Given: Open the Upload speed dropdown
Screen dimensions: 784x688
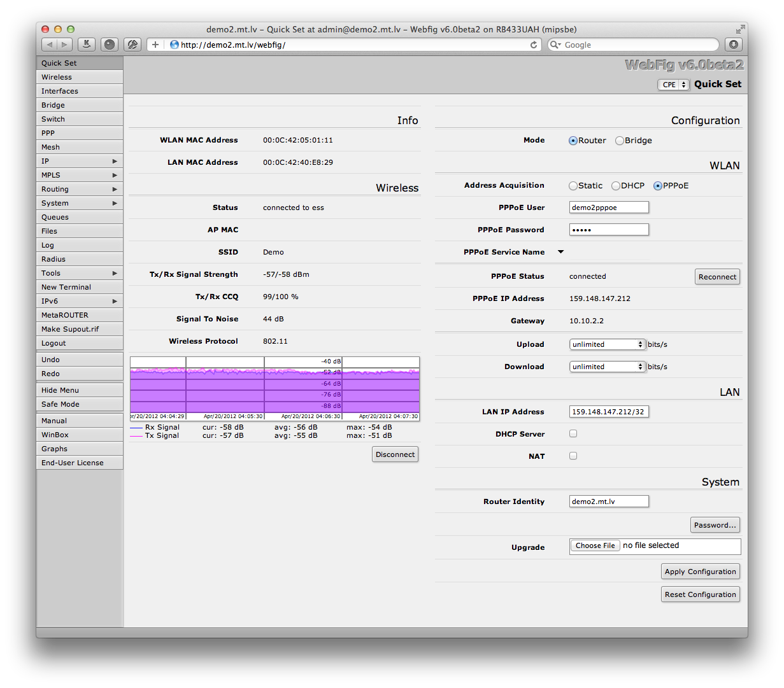Looking at the screenshot, I should [606, 344].
